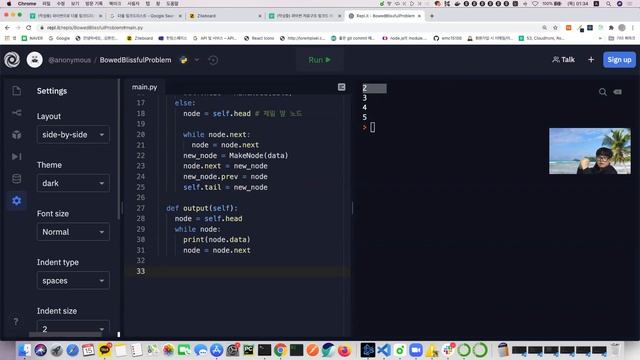The height and width of the screenshot is (360, 640).
Task: Click the @anonymous username link
Action: pyautogui.click(x=69, y=60)
